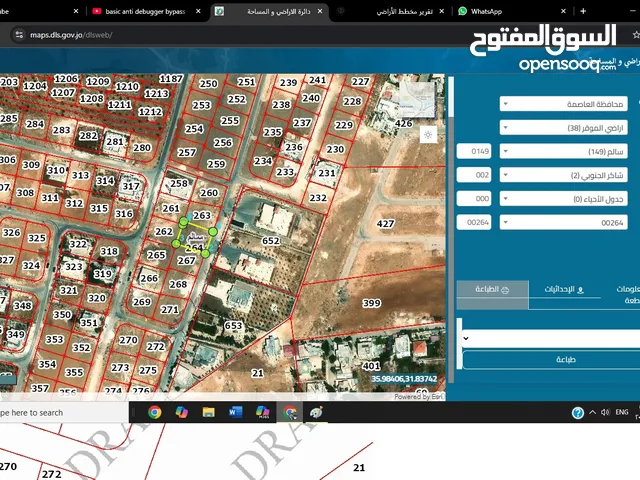Click the blue help icon in system tray

(x=578, y=413)
